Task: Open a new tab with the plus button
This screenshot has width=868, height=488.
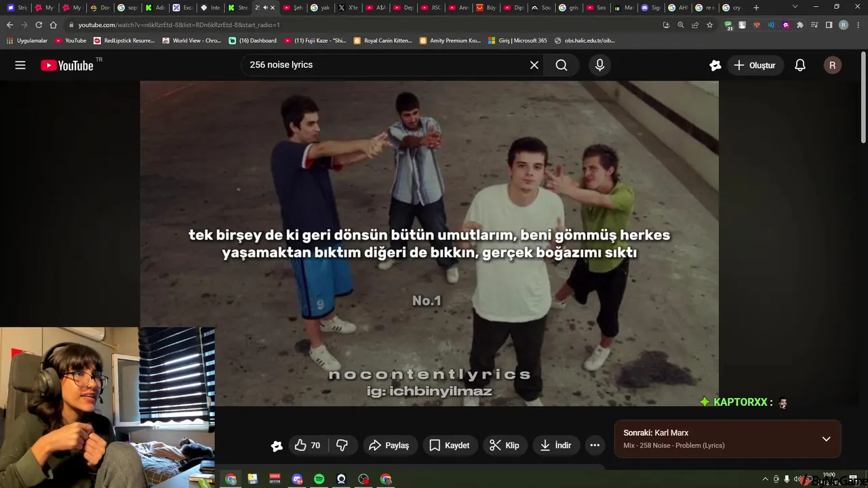Action: [756, 7]
